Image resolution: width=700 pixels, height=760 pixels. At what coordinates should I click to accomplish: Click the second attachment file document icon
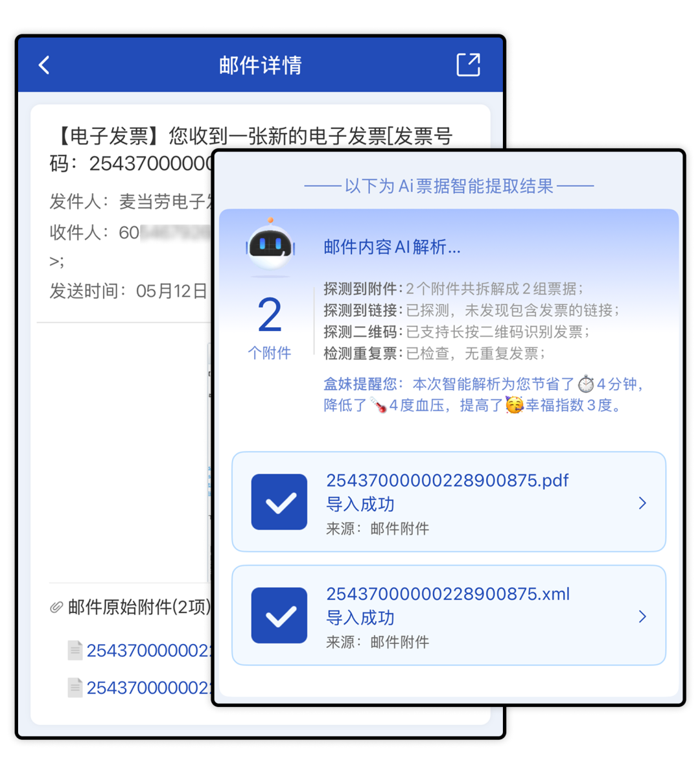point(75,687)
